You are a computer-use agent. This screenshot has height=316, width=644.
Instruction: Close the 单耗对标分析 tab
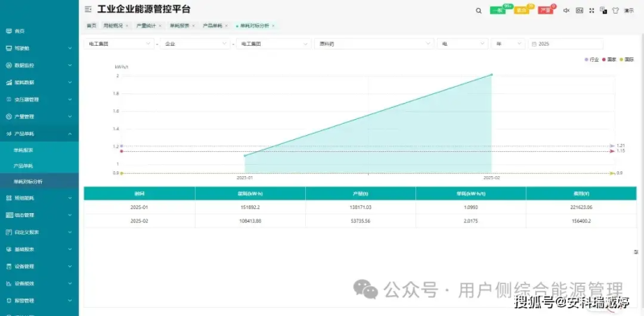click(273, 26)
